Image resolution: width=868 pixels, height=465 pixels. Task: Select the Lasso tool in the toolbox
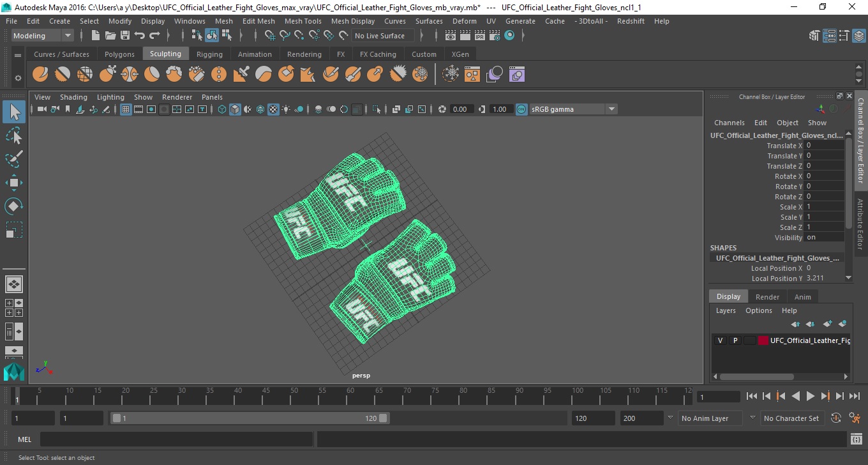14,135
